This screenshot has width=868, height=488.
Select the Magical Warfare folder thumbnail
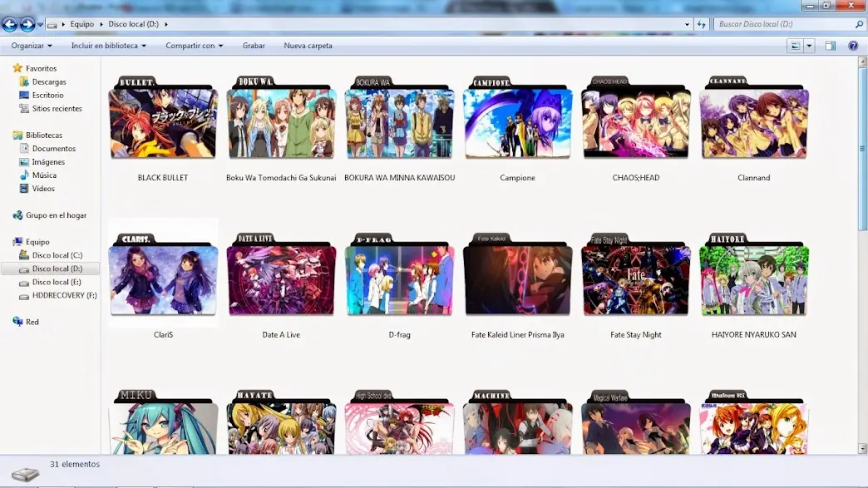(x=635, y=421)
